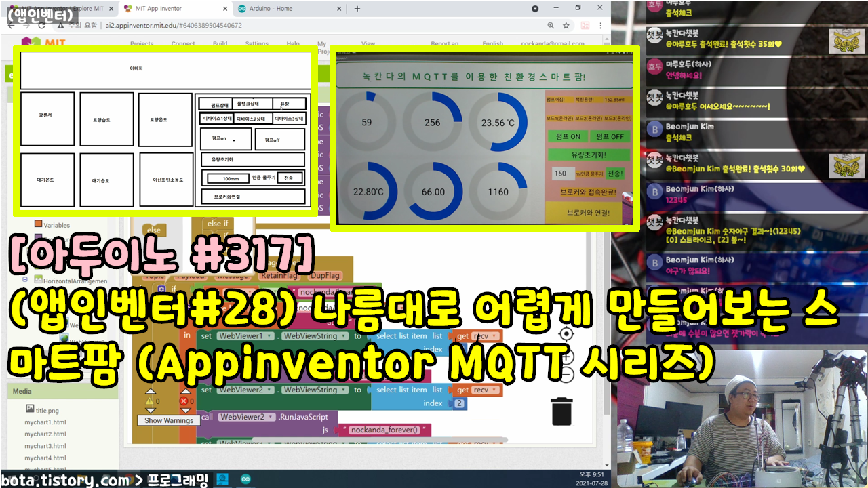Open Chrome tab search circle icon
Screen dimensions: 868x488
pyautogui.click(x=534, y=8)
